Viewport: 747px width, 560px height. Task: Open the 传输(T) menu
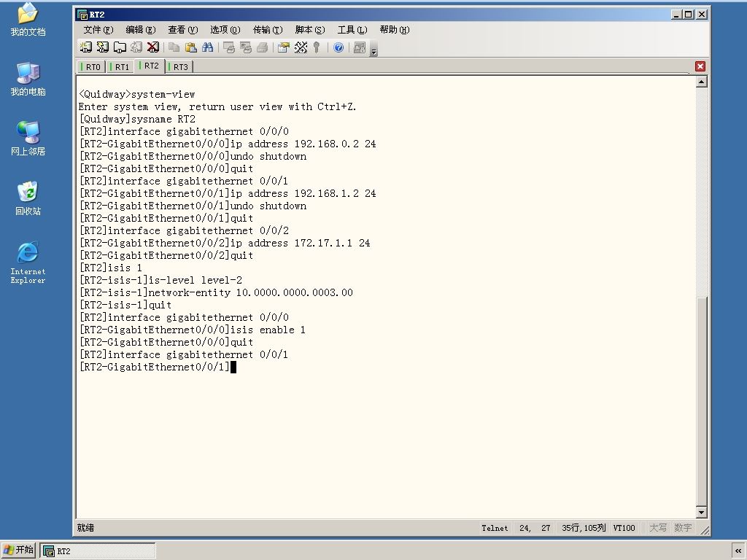click(x=268, y=29)
